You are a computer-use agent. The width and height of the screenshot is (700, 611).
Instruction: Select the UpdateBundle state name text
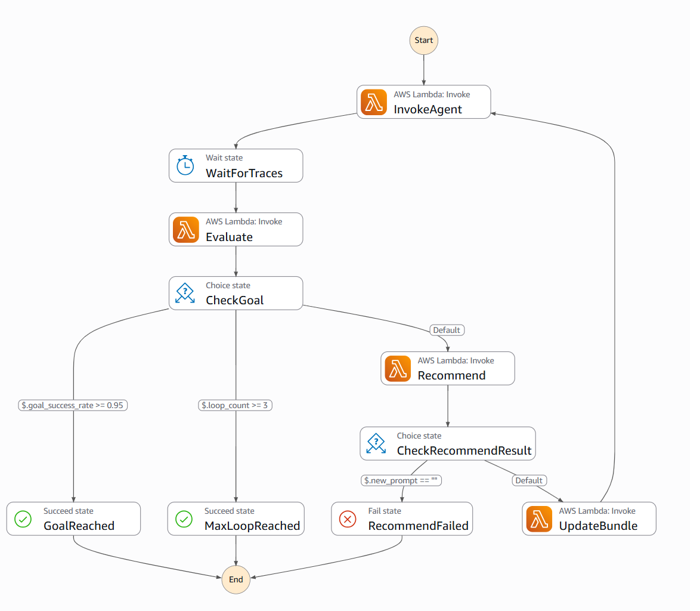598,526
